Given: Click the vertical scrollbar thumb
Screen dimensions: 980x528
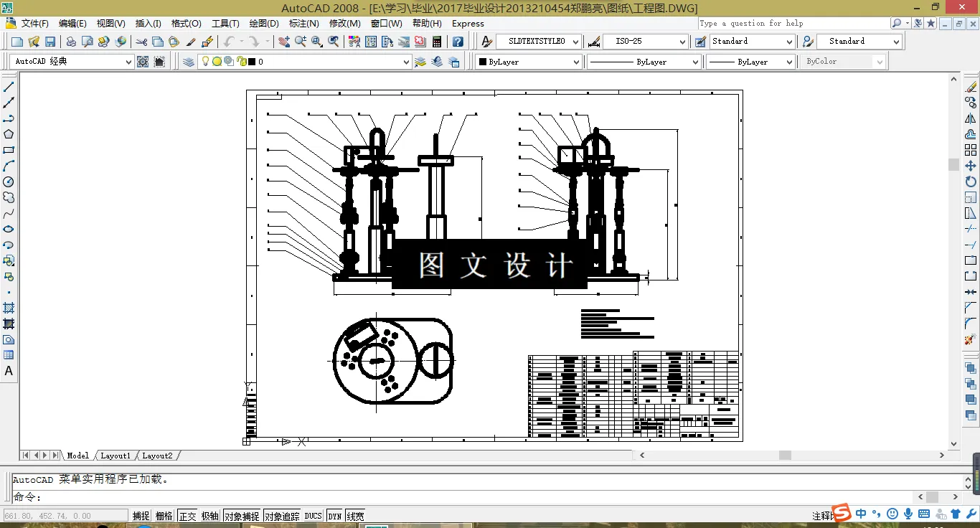Looking at the screenshot, I should pyautogui.click(x=953, y=164).
